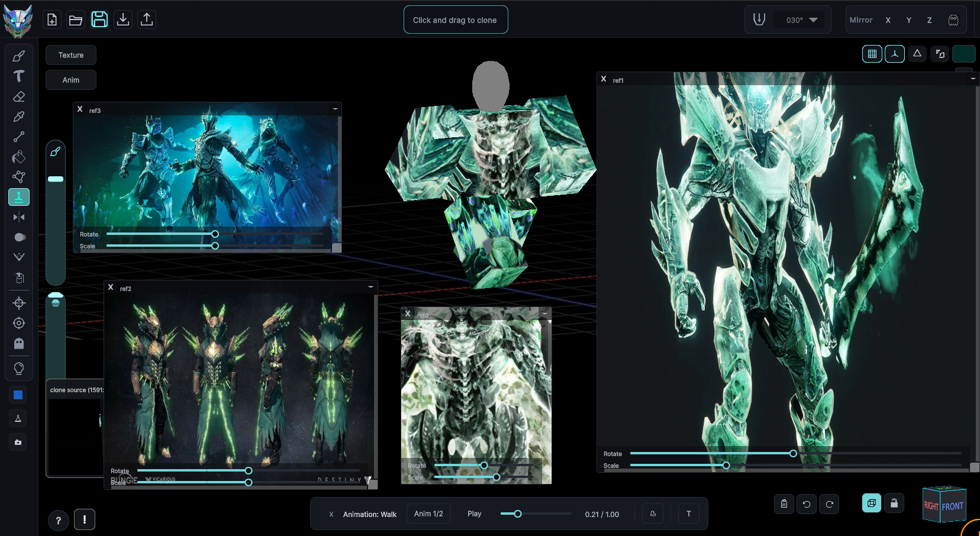980x536 pixels.
Task: Toggle mirror on Y axis
Action: coord(909,20)
